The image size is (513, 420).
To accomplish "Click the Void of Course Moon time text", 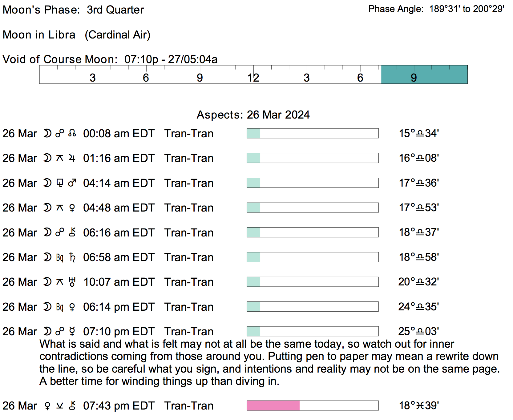I will pyautogui.click(x=171, y=59).
